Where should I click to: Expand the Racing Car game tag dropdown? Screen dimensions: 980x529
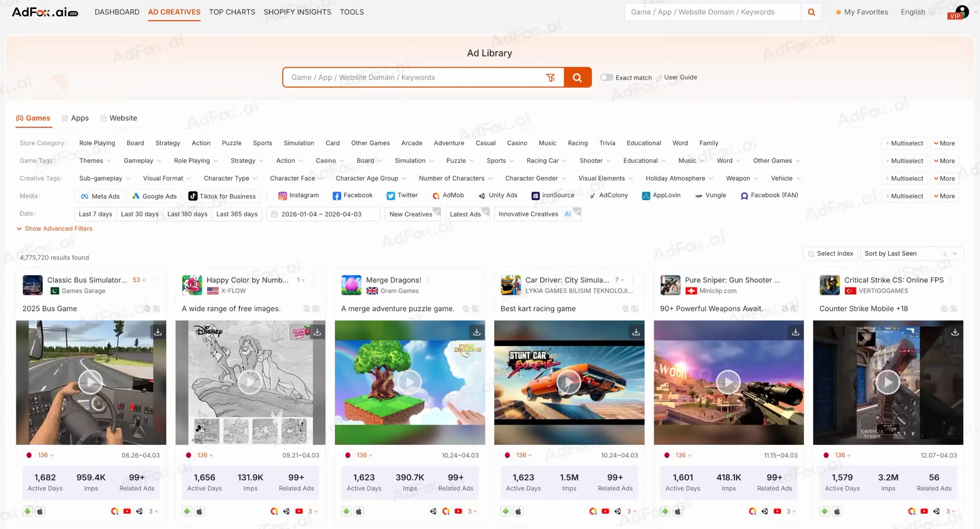point(546,161)
